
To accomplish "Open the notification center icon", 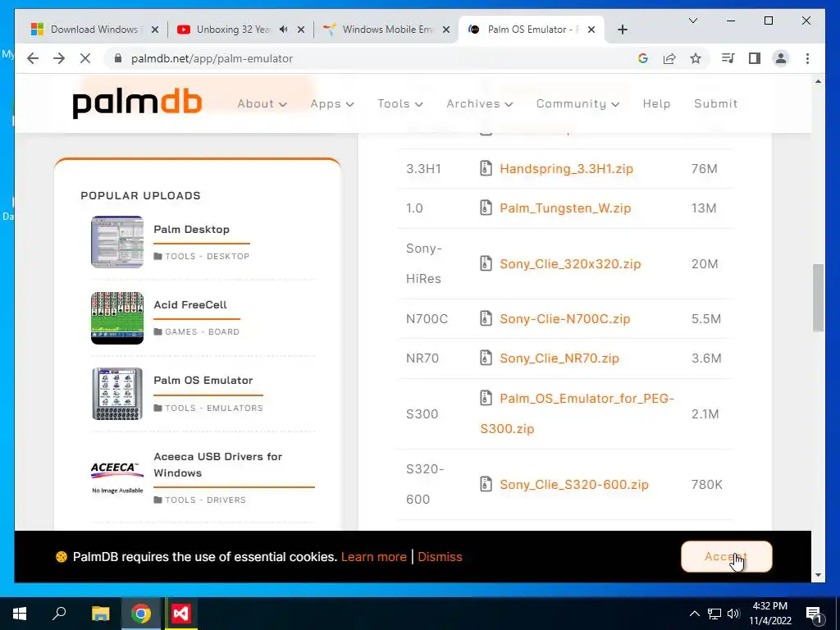I will (x=814, y=614).
